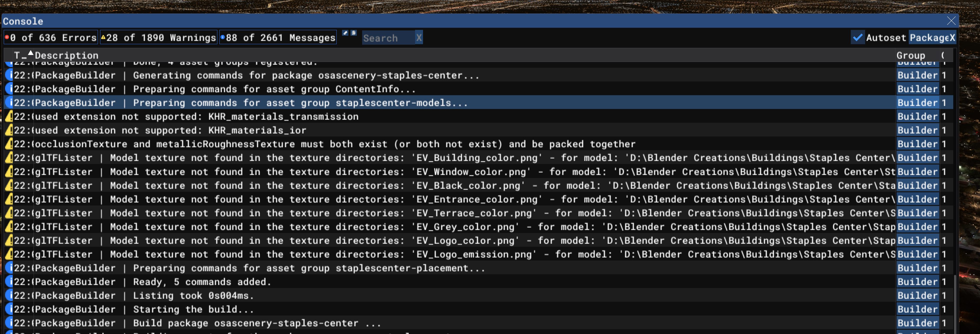Toggle the Warnings filter
The image size is (980, 334).
coord(158,38)
